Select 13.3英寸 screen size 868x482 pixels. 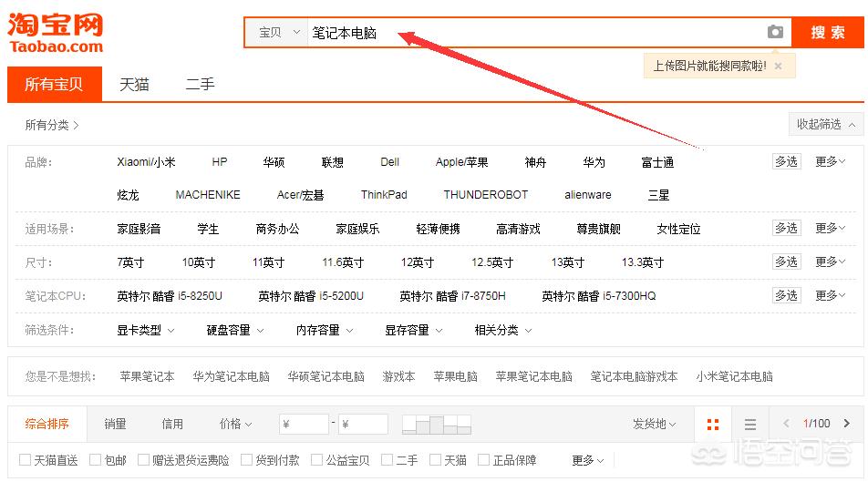[643, 262]
